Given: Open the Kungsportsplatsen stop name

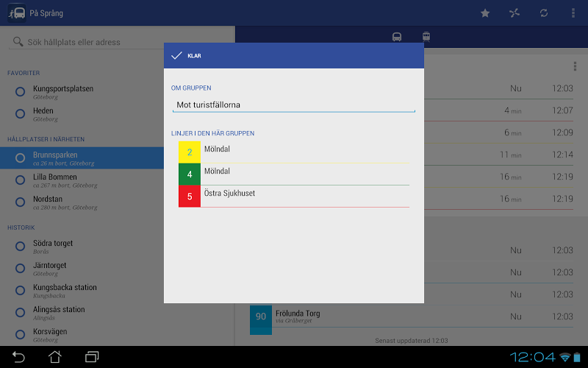Looking at the screenshot, I should (x=63, y=88).
